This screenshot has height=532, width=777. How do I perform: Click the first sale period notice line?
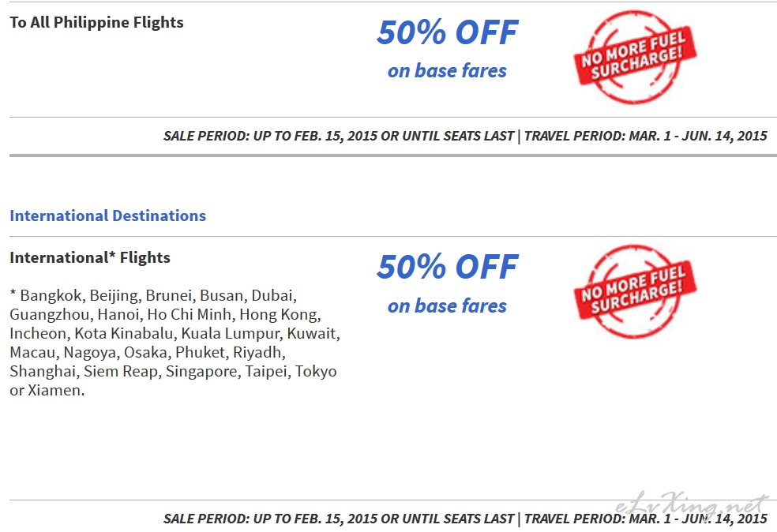[x=465, y=136]
